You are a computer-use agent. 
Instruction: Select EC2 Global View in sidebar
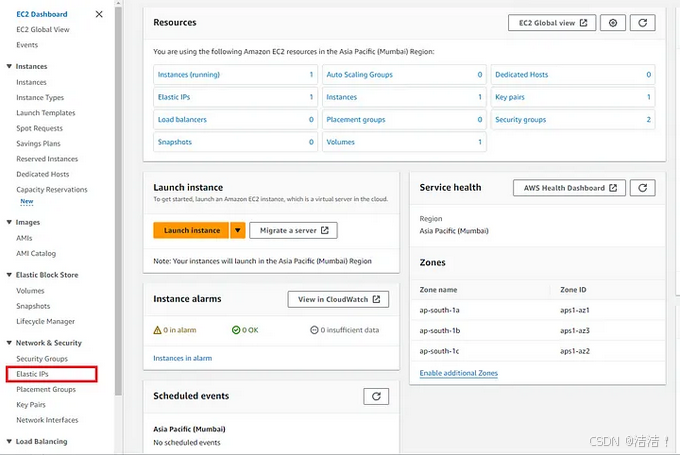tap(42, 29)
